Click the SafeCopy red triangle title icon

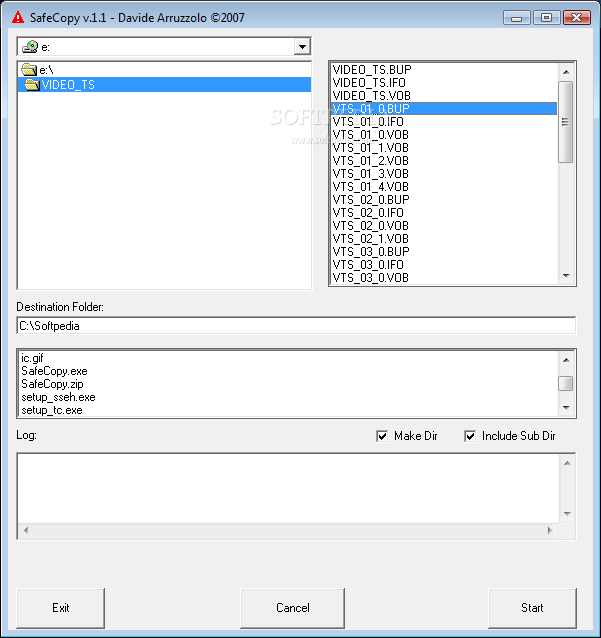[17, 17]
